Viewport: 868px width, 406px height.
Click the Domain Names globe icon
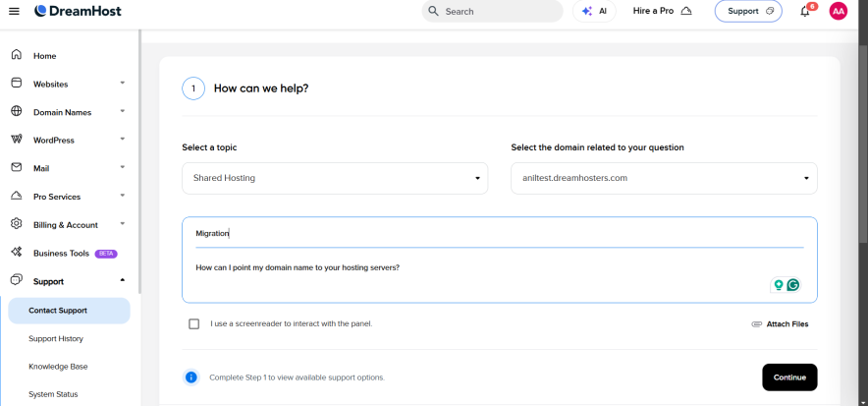pos(17,111)
